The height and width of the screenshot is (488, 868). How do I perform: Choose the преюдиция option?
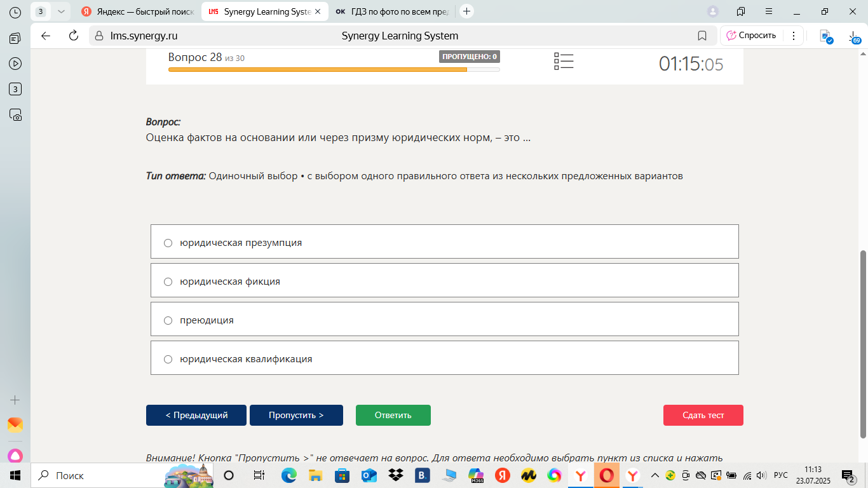point(445,319)
